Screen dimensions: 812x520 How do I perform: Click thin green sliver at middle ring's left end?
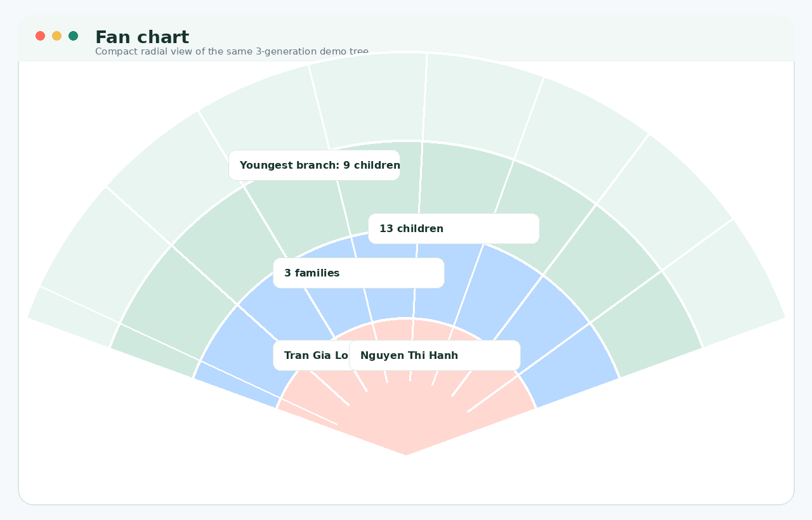pyautogui.click(x=155, y=351)
